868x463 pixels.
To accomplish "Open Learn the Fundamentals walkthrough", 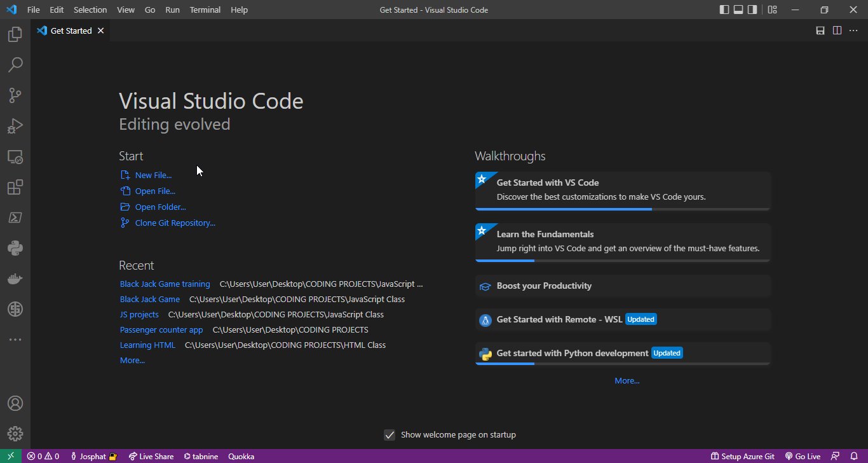I will point(623,241).
